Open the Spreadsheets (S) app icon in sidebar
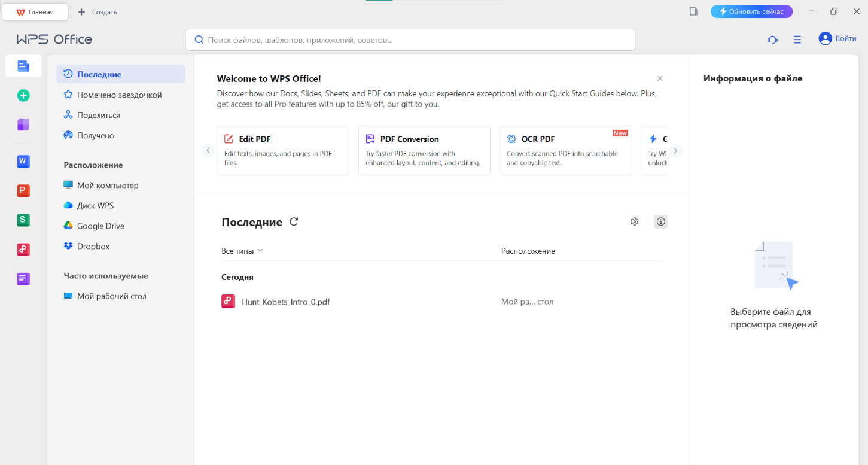The width and height of the screenshot is (868, 465). pos(23,220)
